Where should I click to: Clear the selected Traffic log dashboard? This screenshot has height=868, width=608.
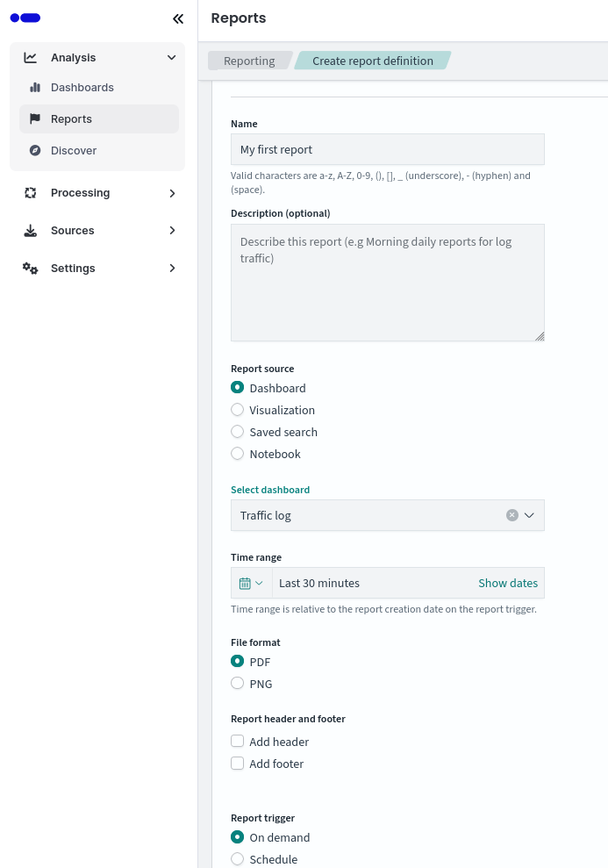[512, 515]
